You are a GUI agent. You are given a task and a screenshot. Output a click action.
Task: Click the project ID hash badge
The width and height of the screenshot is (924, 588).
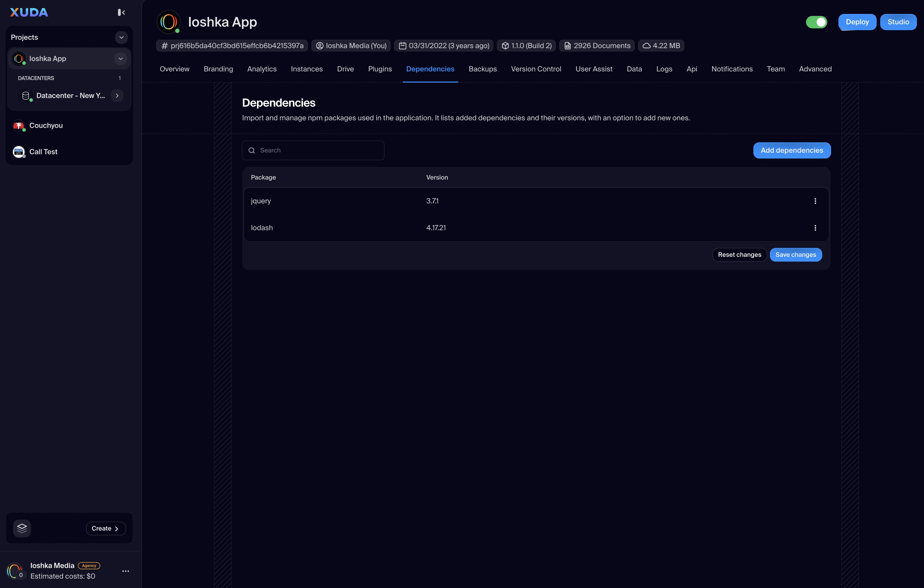[x=232, y=46]
